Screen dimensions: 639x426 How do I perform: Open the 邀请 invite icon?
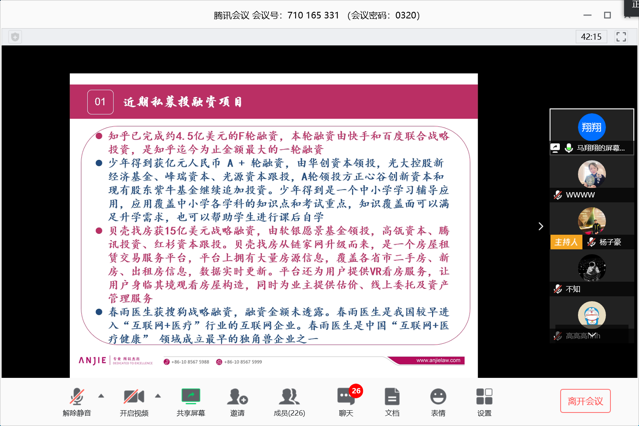point(237,401)
